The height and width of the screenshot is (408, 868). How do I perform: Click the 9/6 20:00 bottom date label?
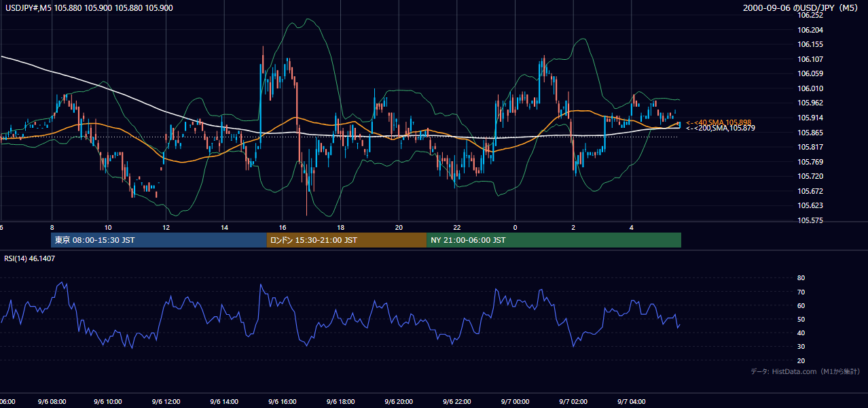coord(399,402)
